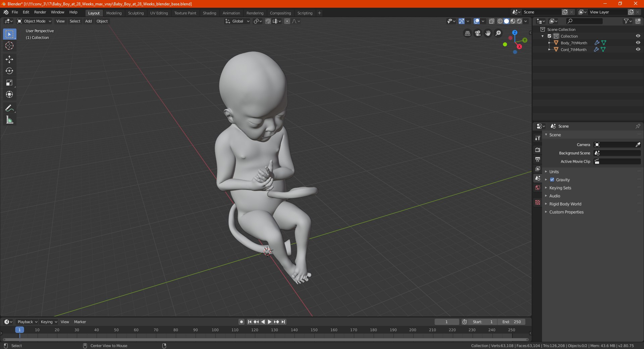Expand the Audio panel
The height and width of the screenshot is (349, 644).
tap(554, 196)
